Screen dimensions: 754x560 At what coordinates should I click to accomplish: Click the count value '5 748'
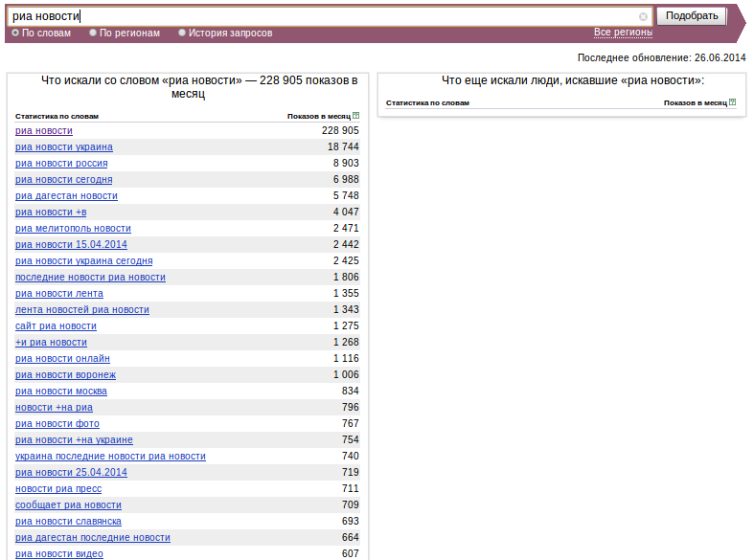pos(346,196)
